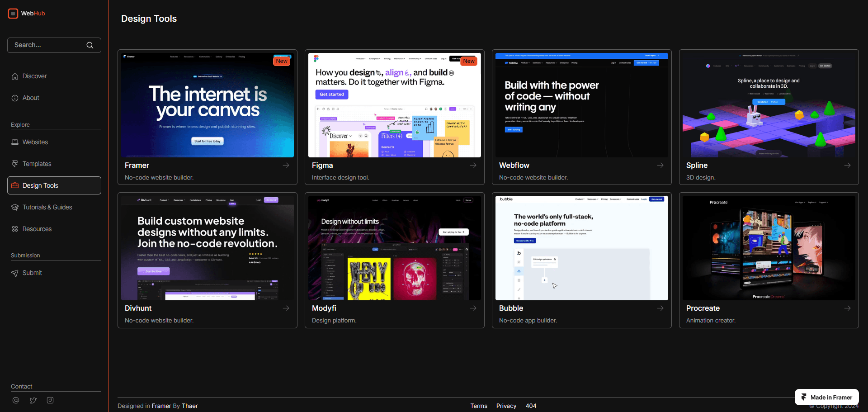The width and height of the screenshot is (868, 412).
Task: Click the Figma card title
Action: click(322, 166)
